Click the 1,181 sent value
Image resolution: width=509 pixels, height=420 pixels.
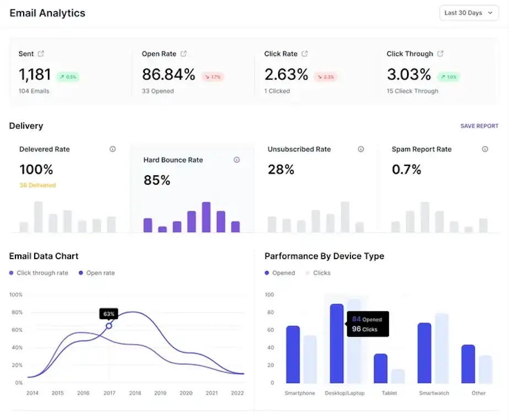(x=35, y=74)
